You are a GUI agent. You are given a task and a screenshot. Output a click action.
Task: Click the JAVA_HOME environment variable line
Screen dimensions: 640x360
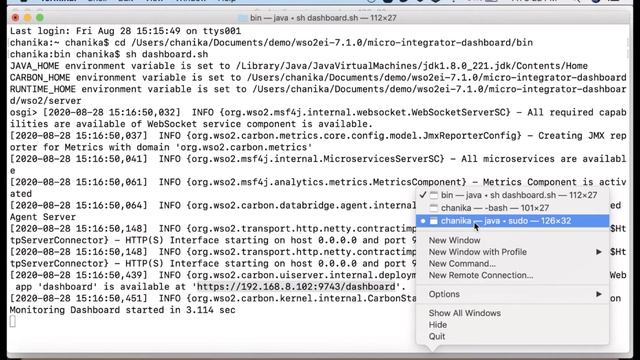pos(299,66)
